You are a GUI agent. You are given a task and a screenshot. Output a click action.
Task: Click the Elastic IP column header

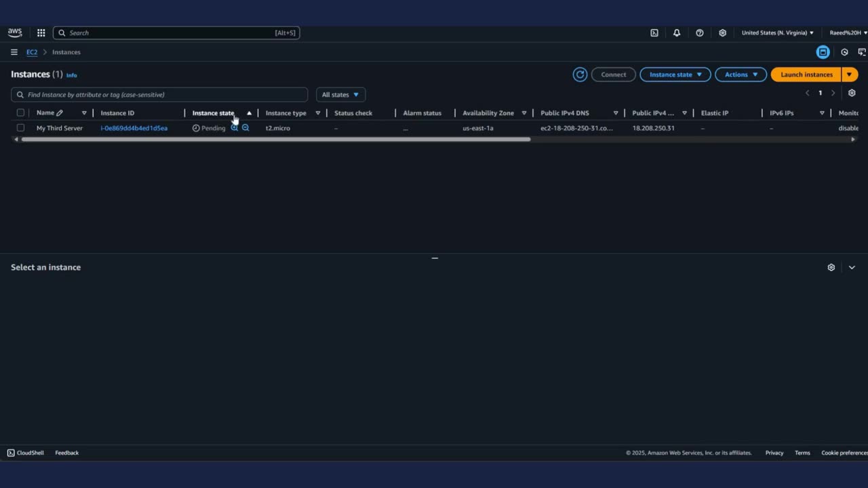(715, 113)
